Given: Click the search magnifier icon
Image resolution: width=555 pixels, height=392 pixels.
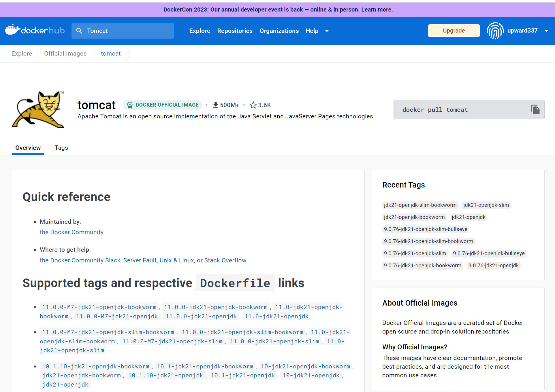Looking at the screenshot, I should click(79, 31).
